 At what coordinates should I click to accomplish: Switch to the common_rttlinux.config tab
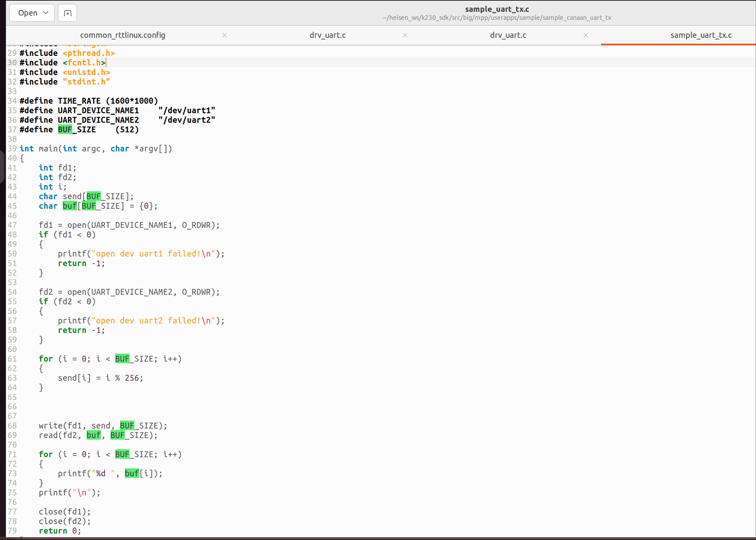click(x=122, y=35)
